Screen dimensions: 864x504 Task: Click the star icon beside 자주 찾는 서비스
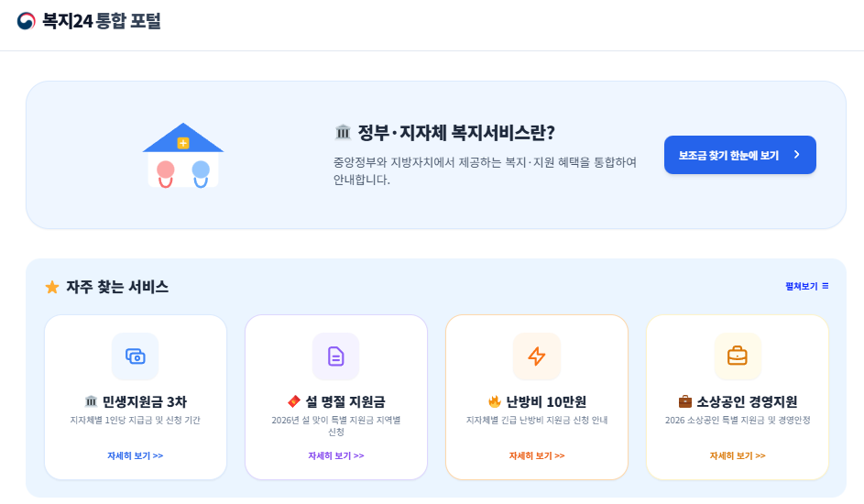52,288
